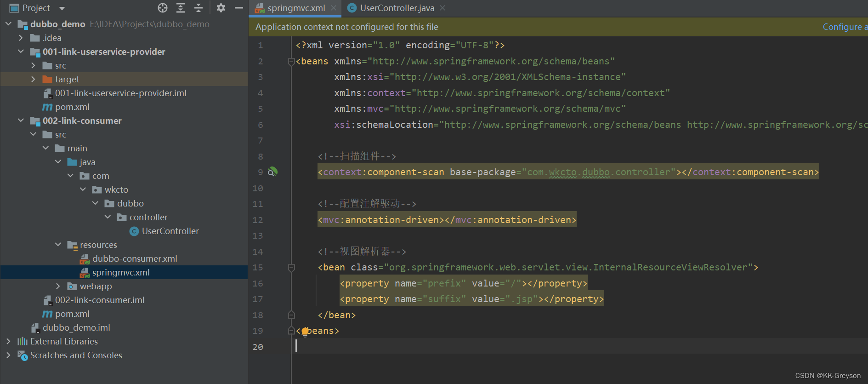868x384 pixels.
Task: Expand the .idea folder
Action: (21, 38)
